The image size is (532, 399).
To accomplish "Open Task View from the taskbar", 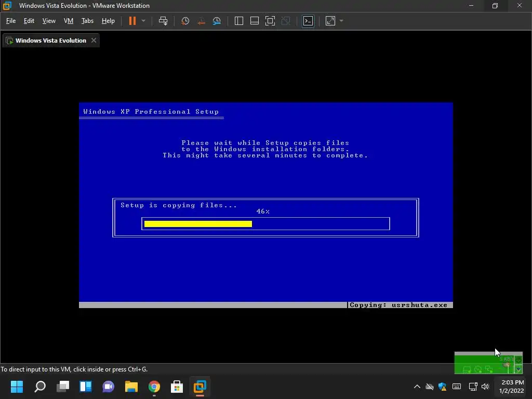I will coord(63,387).
